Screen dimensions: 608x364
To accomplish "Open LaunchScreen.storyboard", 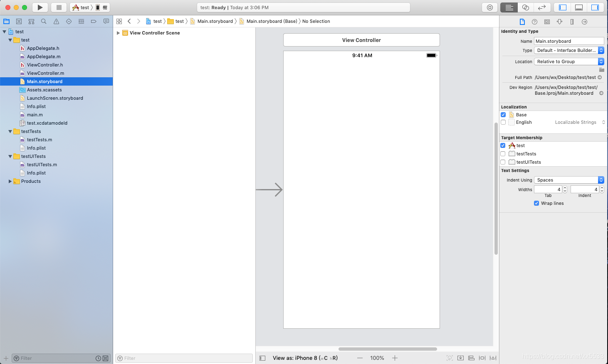I will point(55,98).
